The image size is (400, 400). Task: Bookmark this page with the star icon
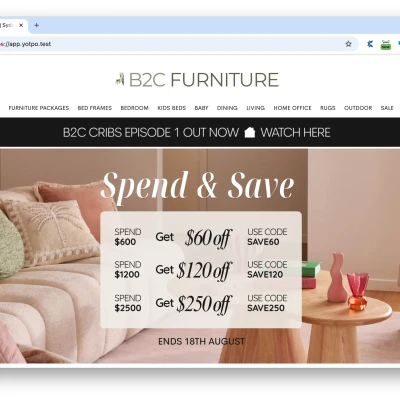348,44
